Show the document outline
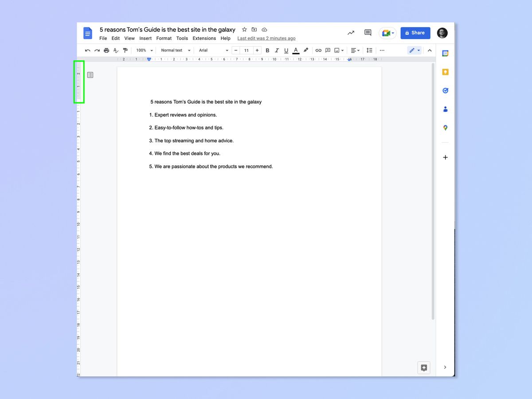This screenshot has width=532, height=399. tap(90, 74)
